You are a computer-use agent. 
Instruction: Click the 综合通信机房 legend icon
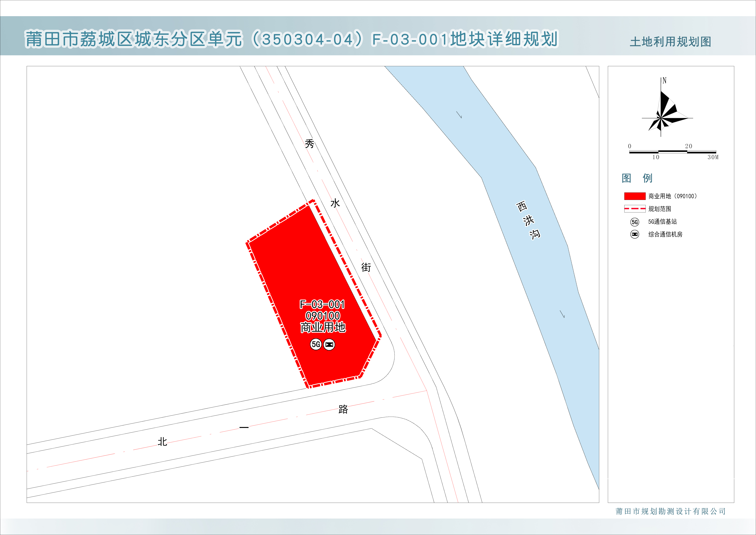(x=635, y=235)
